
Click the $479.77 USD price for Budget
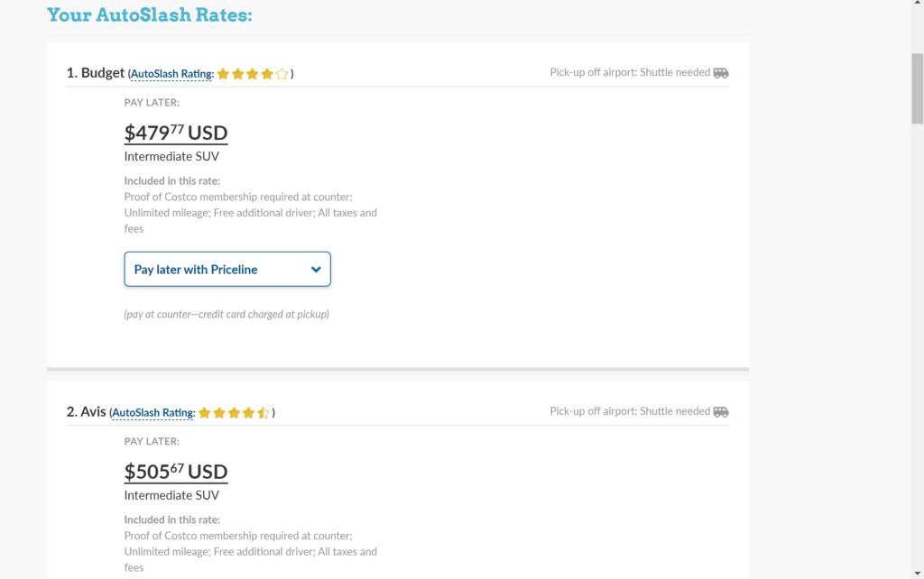click(176, 133)
